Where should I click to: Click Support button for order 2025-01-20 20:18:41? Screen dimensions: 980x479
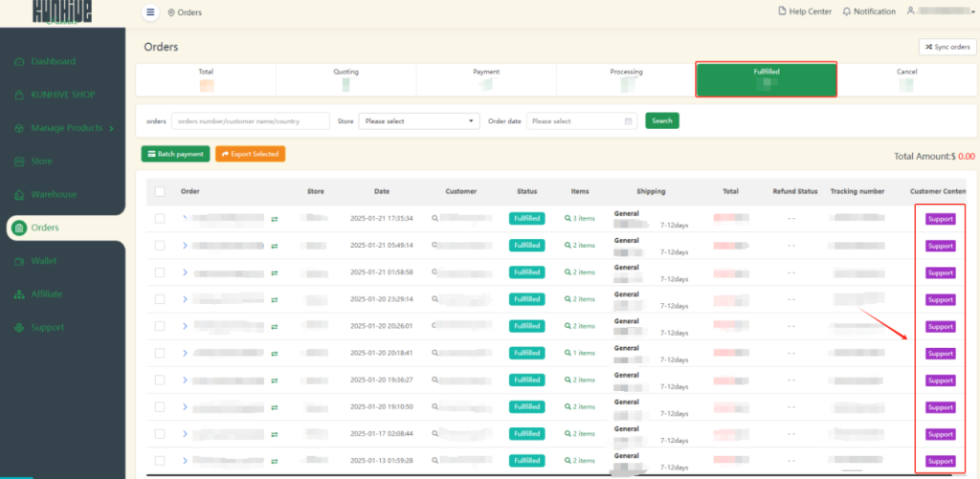[941, 354]
